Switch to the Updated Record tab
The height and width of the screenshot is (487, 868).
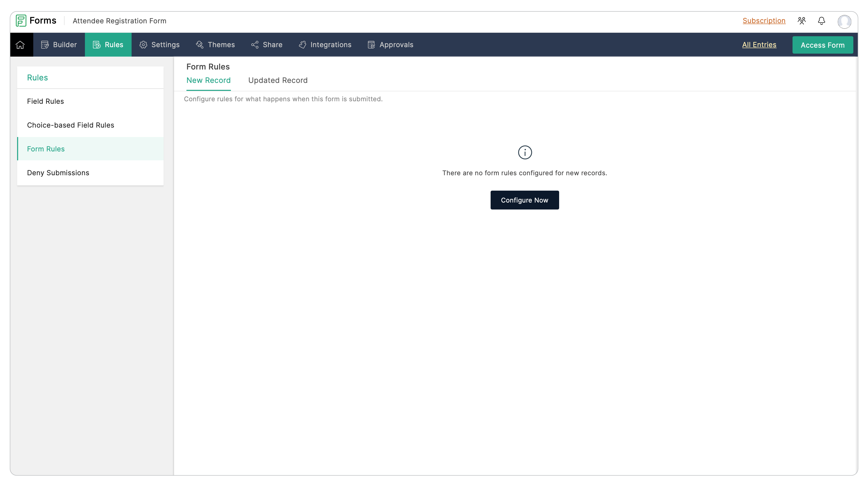(x=278, y=80)
